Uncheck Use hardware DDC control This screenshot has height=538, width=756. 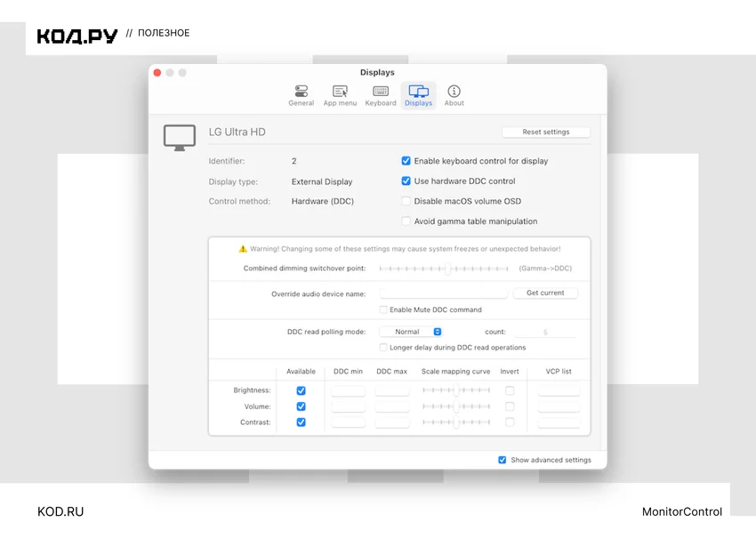click(x=406, y=181)
